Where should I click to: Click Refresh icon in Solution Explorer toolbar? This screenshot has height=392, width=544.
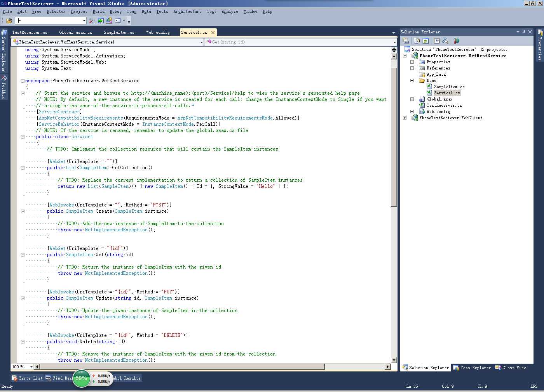[x=425, y=41]
